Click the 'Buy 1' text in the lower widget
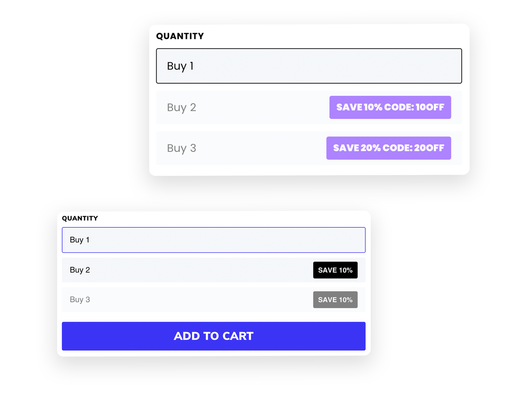This screenshot has height=420, width=511. click(80, 240)
